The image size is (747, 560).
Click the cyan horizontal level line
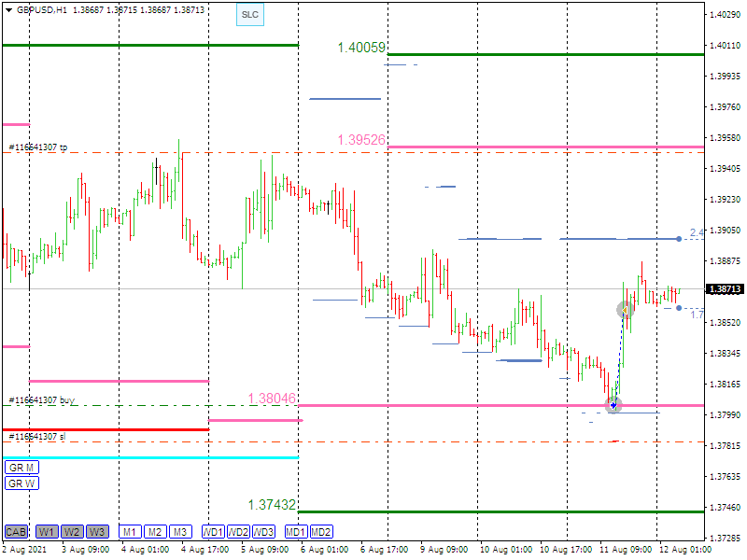coord(150,457)
